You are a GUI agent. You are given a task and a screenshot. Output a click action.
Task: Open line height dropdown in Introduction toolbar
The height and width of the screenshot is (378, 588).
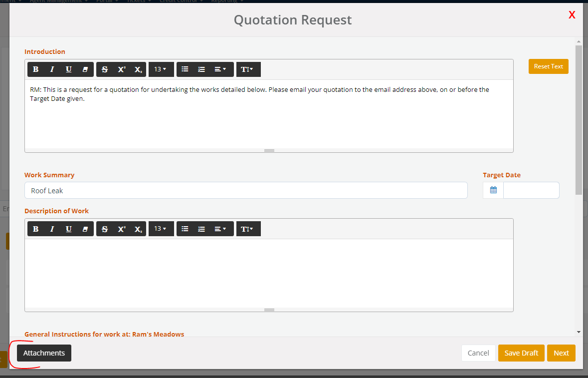coord(248,69)
